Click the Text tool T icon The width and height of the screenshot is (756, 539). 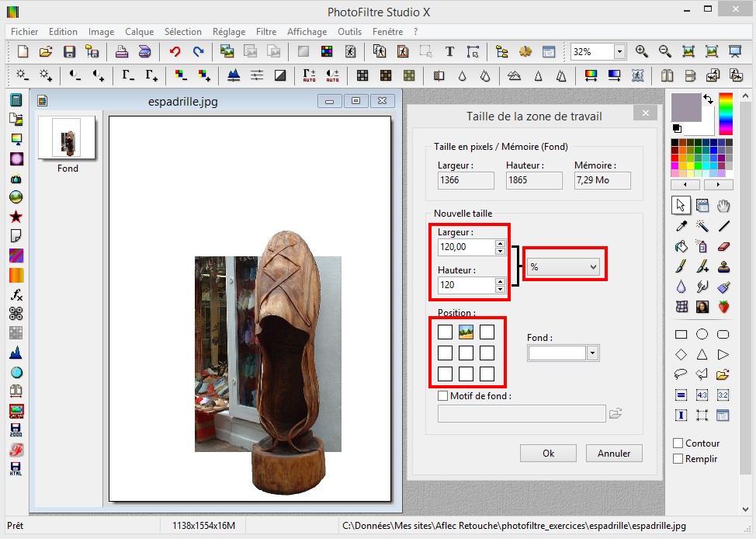coord(449,51)
